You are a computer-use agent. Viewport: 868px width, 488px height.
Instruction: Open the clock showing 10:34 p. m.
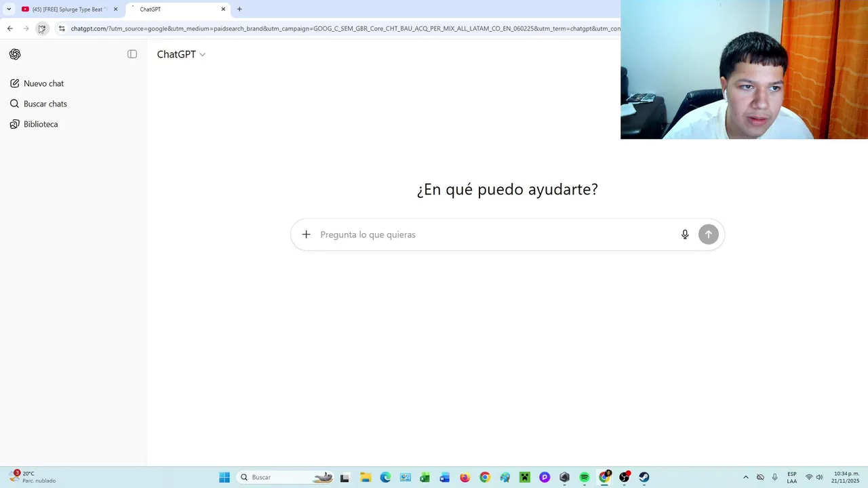click(x=846, y=477)
